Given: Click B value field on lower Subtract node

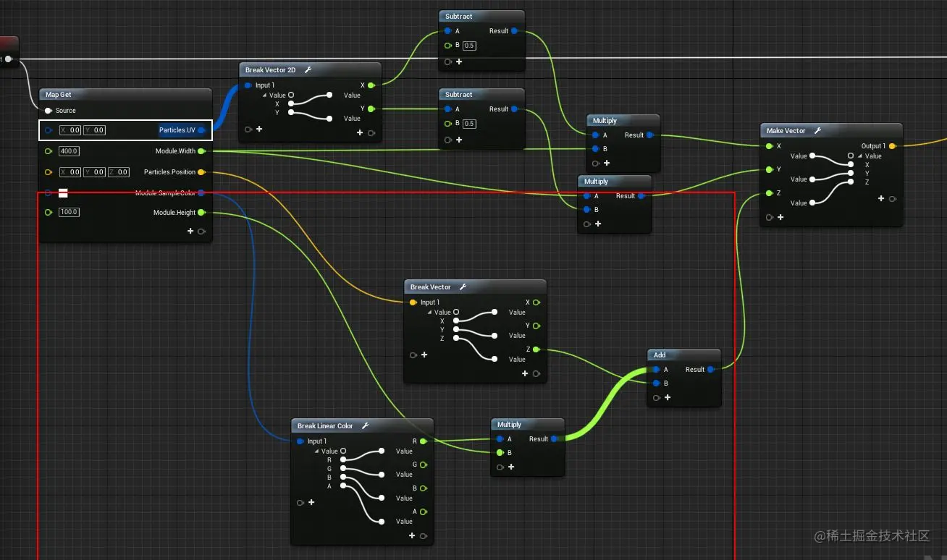Looking at the screenshot, I should pos(469,124).
